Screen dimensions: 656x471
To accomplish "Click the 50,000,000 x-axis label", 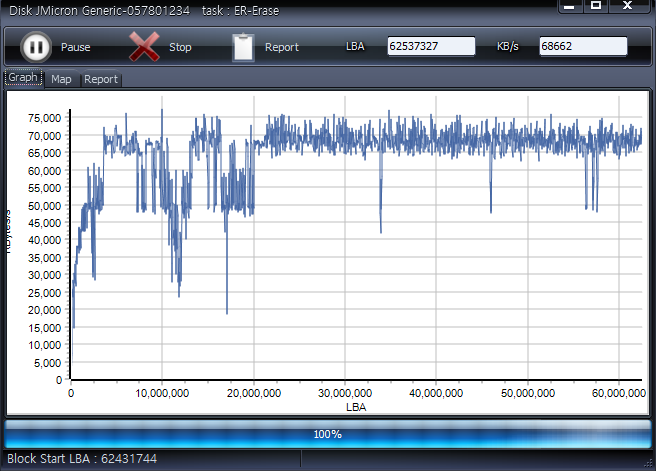I will pyautogui.click(x=528, y=393).
